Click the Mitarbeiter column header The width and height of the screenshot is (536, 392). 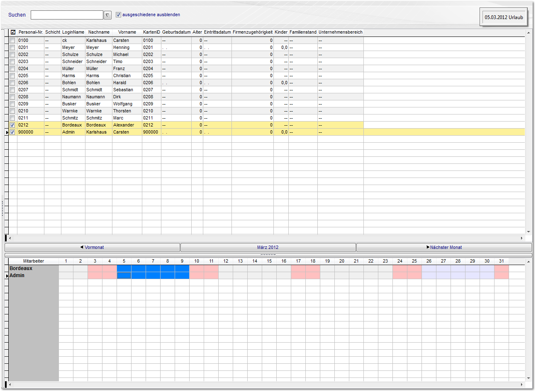pos(34,261)
